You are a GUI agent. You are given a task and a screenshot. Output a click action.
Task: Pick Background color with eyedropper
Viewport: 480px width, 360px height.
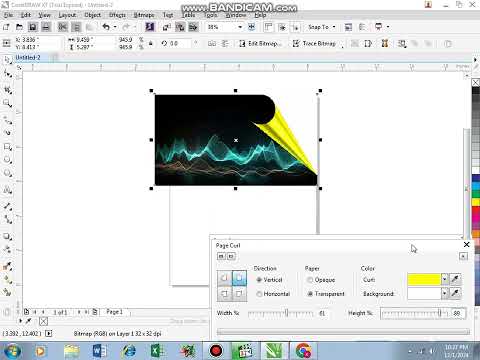click(x=456, y=293)
